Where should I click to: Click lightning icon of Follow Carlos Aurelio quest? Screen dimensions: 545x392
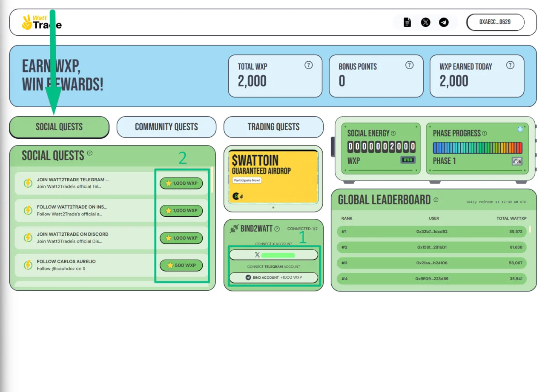pyautogui.click(x=28, y=265)
